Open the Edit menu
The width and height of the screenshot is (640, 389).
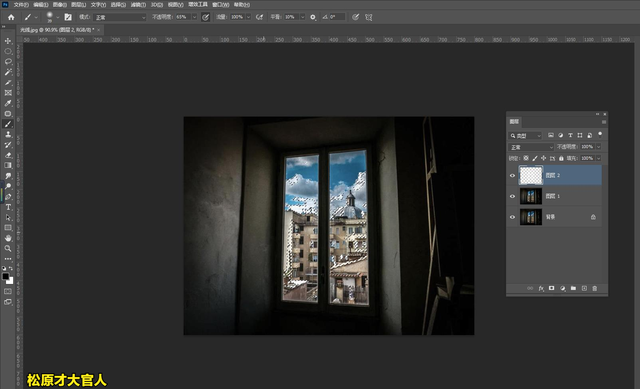click(x=40, y=5)
